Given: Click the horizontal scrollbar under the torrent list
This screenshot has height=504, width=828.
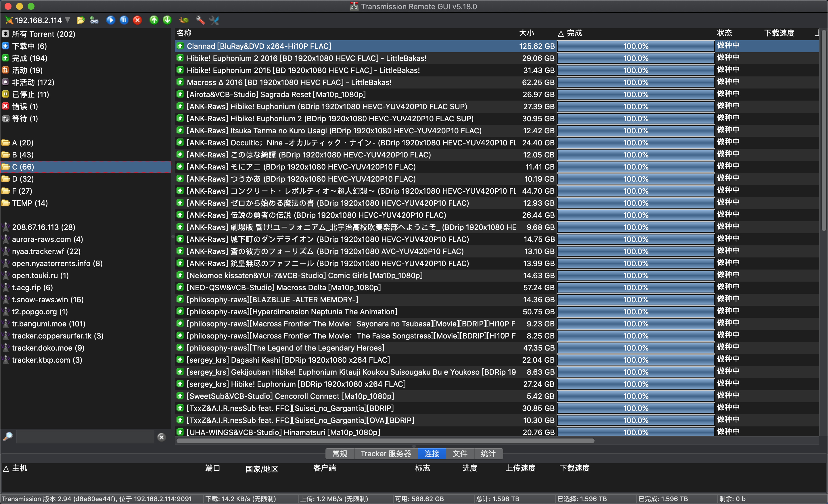Looking at the screenshot, I should click(385, 441).
